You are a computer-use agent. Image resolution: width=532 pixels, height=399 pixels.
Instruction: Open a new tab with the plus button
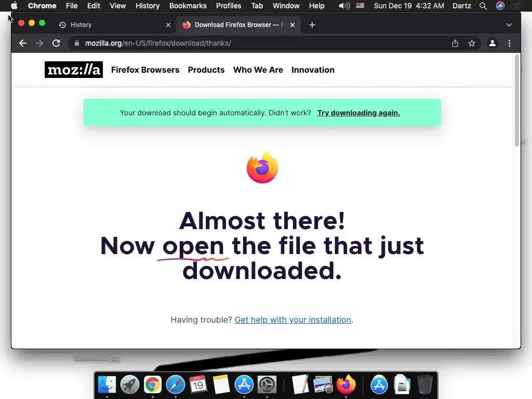(312, 25)
